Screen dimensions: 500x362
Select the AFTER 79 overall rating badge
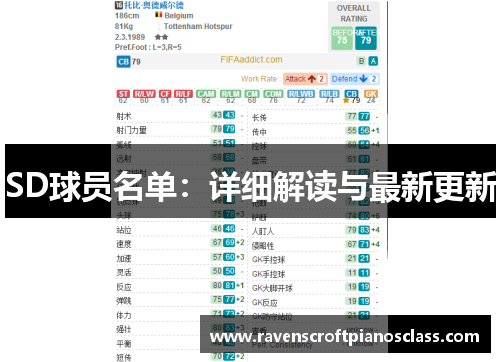[x=366, y=38]
